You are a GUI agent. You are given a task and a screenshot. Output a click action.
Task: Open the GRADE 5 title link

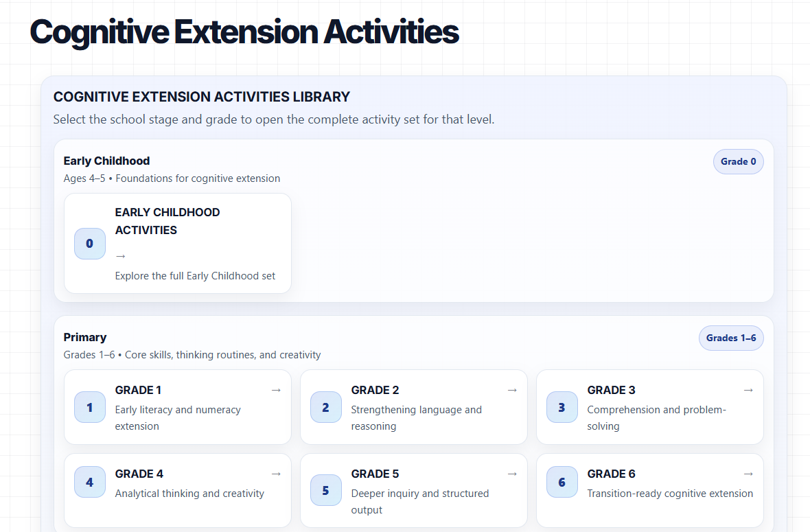coord(375,474)
